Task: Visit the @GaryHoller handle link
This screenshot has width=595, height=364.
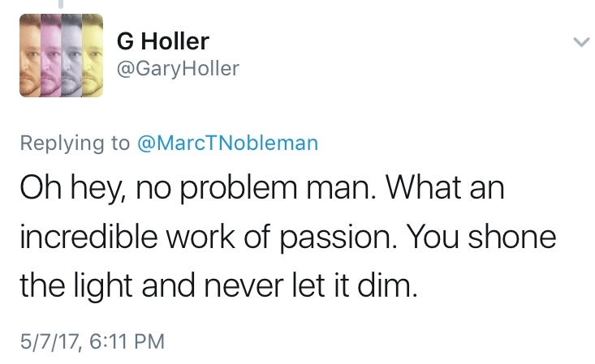Action: pos(179,68)
